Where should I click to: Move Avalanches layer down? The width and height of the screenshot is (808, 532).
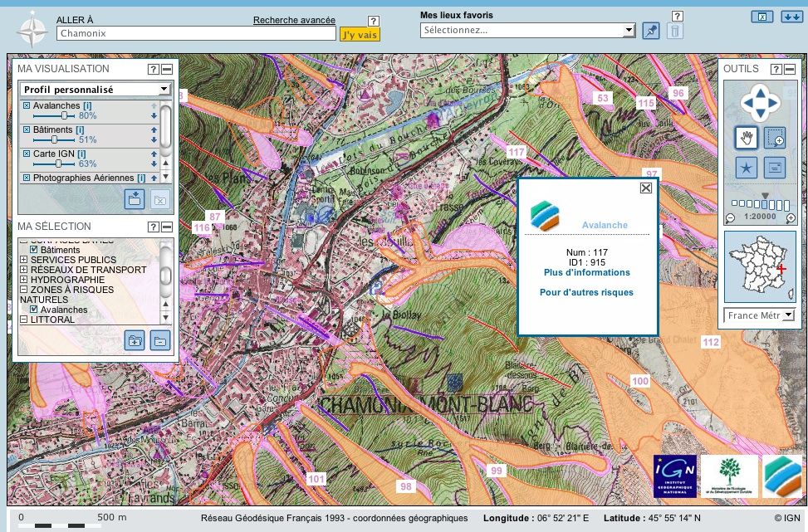tap(154, 116)
